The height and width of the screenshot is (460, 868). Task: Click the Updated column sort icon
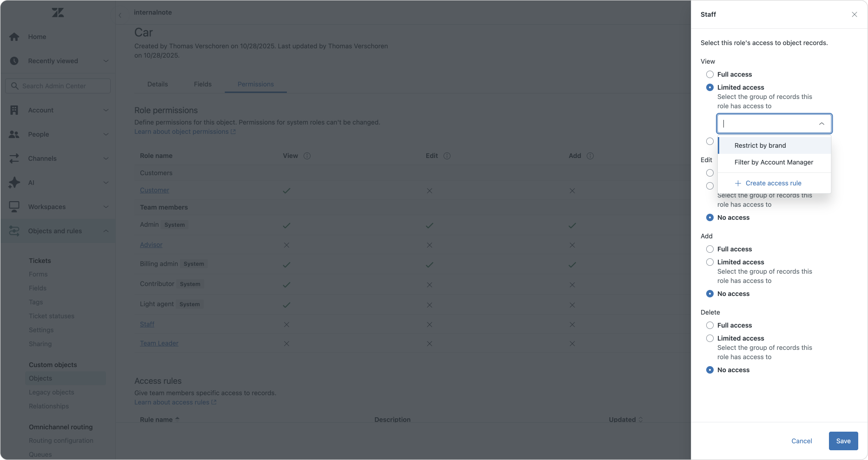click(641, 420)
